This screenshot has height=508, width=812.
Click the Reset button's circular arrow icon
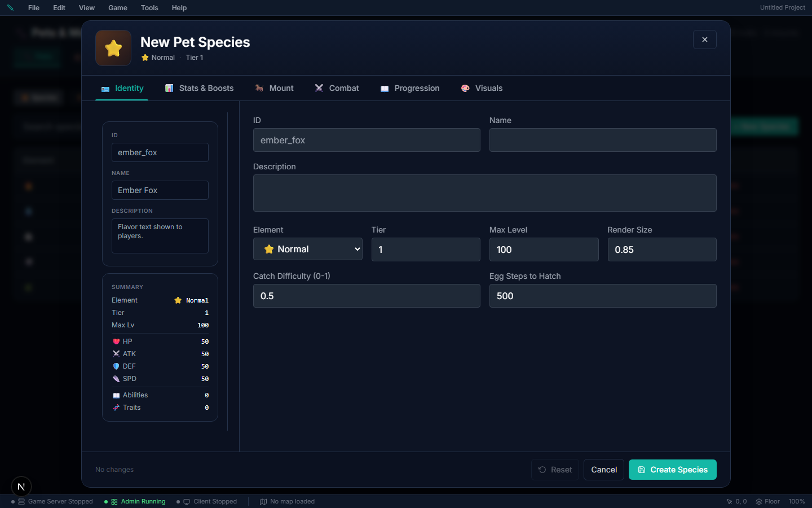click(542, 470)
